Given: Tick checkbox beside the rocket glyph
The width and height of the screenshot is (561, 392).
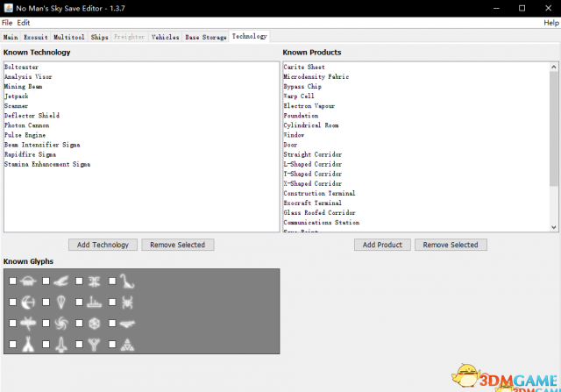Looking at the screenshot, I should click(46, 345).
